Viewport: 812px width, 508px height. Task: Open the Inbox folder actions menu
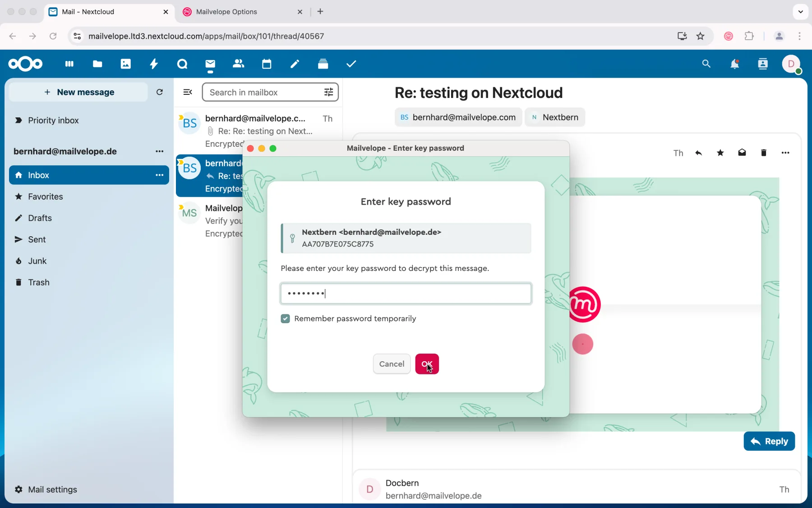point(160,175)
